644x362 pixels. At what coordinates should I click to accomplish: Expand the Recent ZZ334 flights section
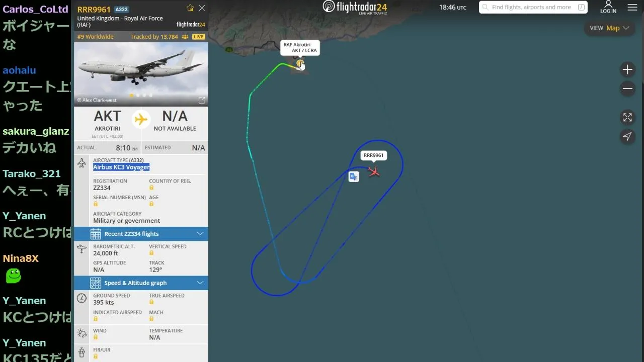pos(141,234)
